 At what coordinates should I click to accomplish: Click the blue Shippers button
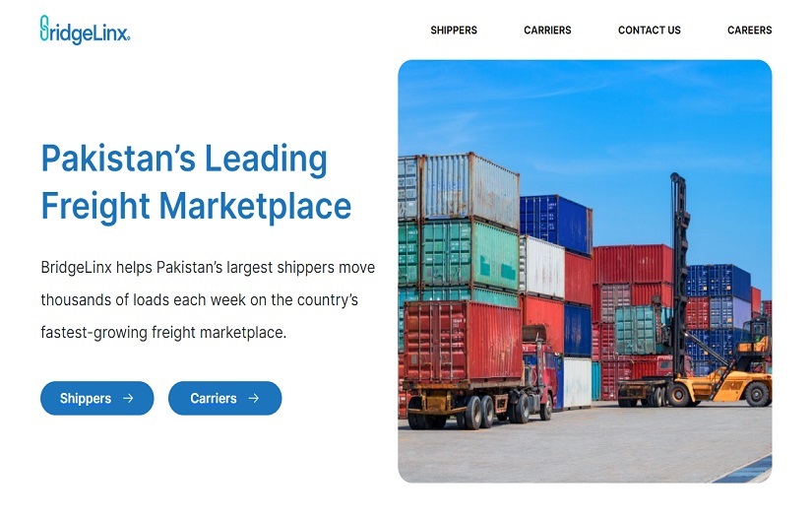tap(96, 398)
